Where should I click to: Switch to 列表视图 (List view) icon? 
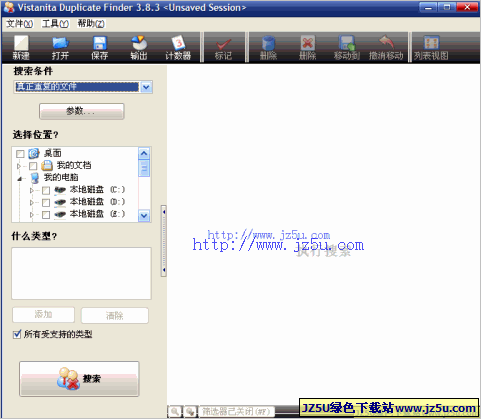click(x=431, y=43)
